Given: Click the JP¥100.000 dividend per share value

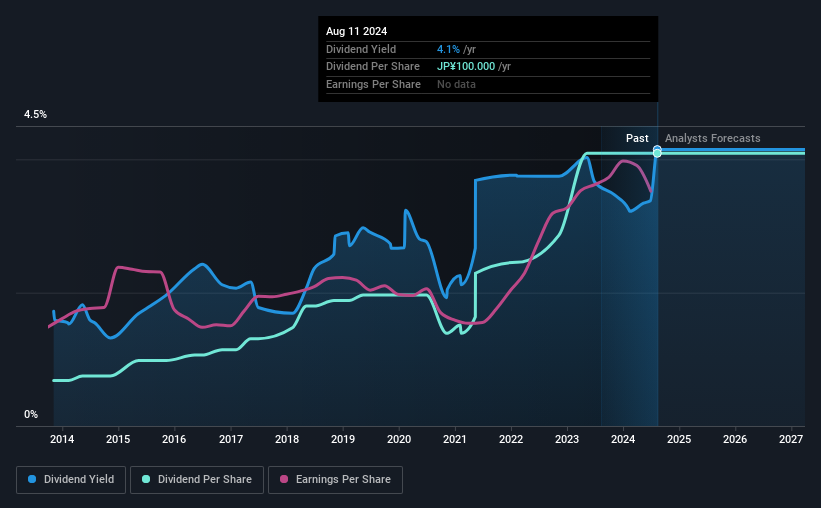Looking at the screenshot, I should [x=466, y=67].
